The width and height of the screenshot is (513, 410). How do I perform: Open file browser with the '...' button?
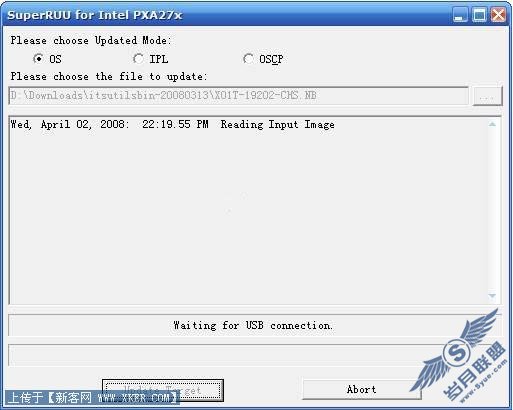point(487,96)
